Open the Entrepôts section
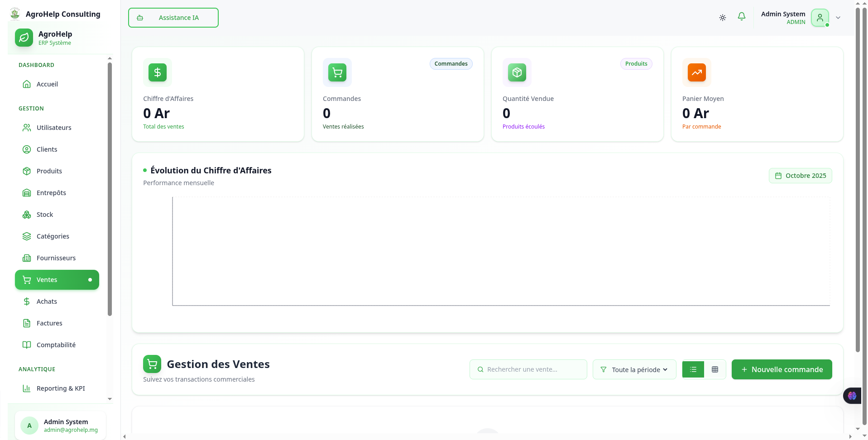The image size is (868, 440). [x=51, y=192]
